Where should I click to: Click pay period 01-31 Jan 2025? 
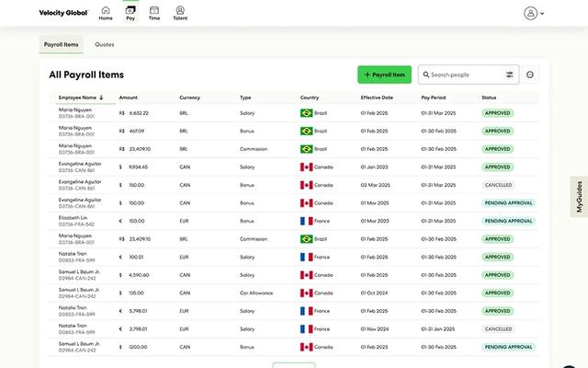pos(437,329)
